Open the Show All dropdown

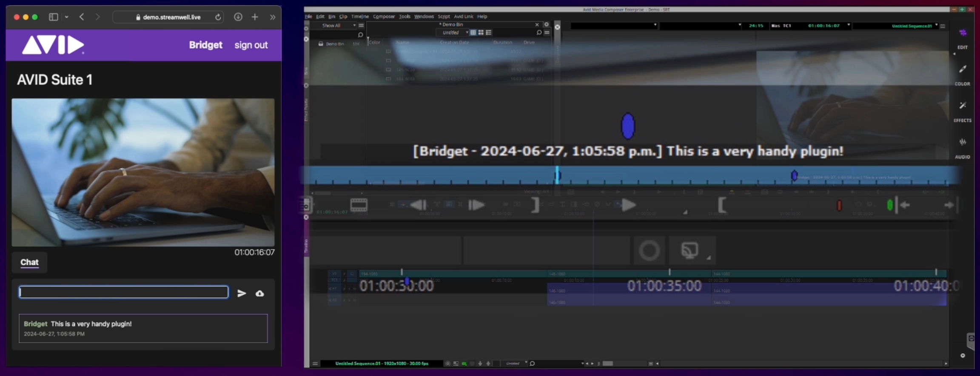[338, 26]
